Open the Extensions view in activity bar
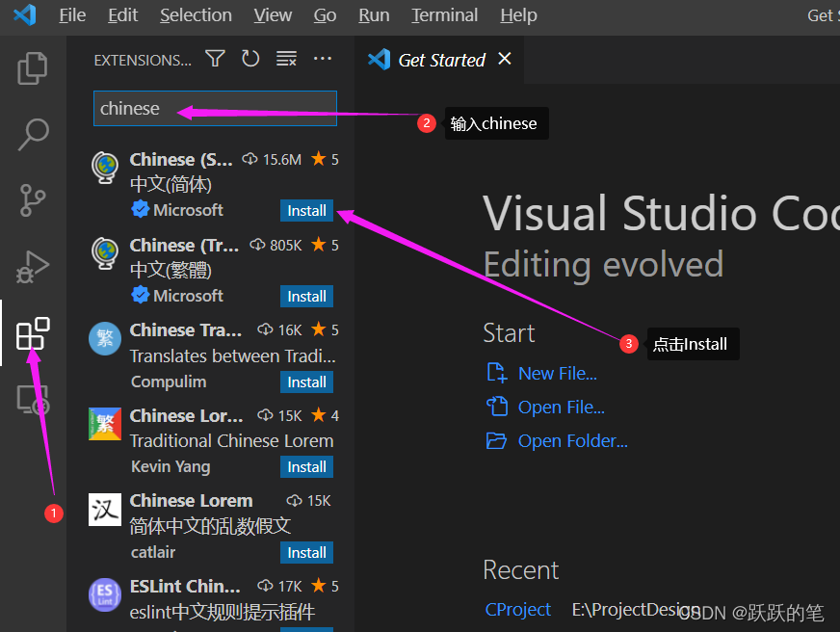This screenshot has height=632, width=840. click(x=33, y=333)
